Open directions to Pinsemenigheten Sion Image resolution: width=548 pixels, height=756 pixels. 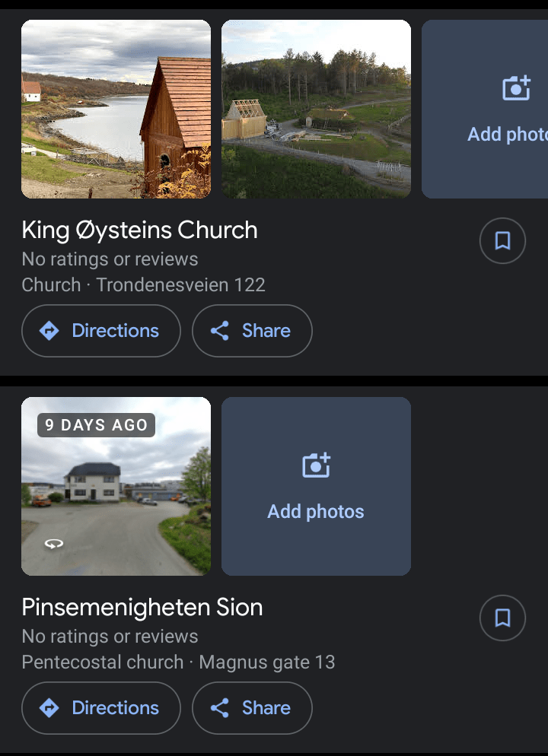[101, 708]
